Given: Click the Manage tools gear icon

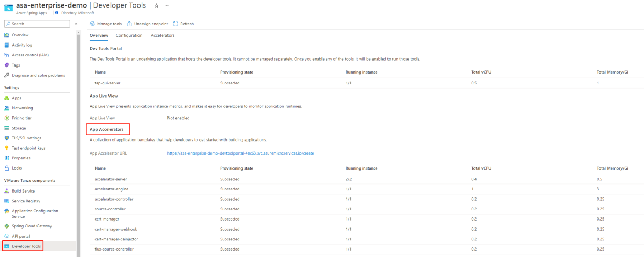Looking at the screenshot, I should point(92,24).
